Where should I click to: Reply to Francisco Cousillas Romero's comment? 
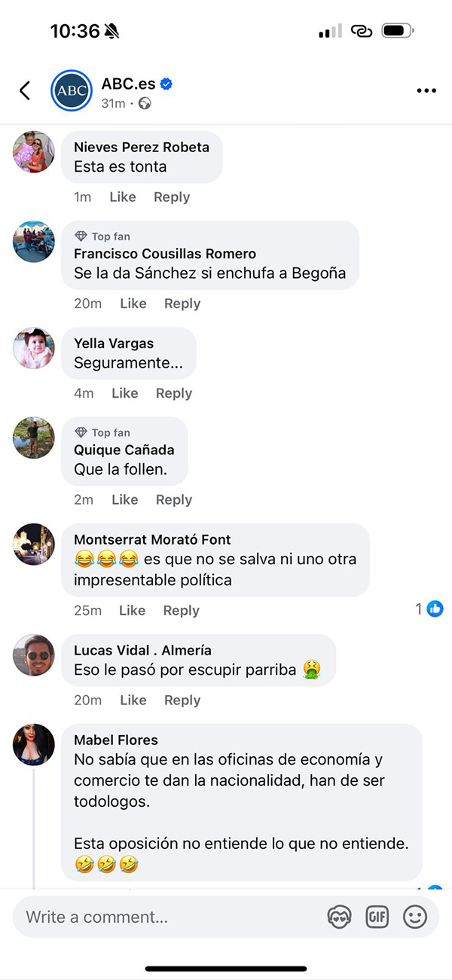[x=182, y=303]
